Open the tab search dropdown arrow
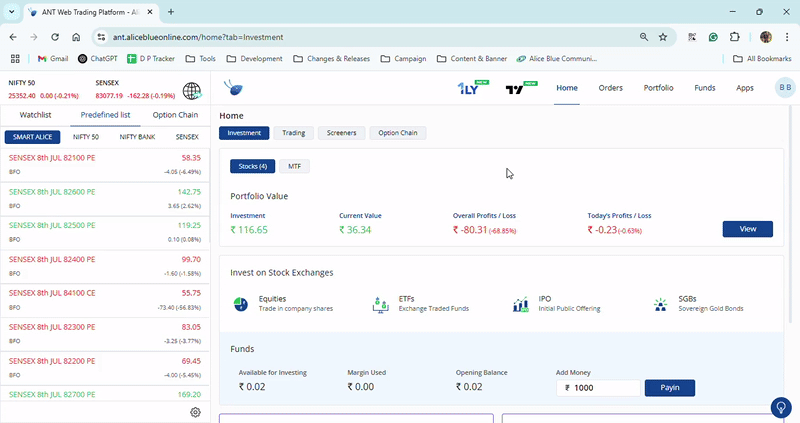The height and width of the screenshot is (423, 800). (x=11, y=12)
